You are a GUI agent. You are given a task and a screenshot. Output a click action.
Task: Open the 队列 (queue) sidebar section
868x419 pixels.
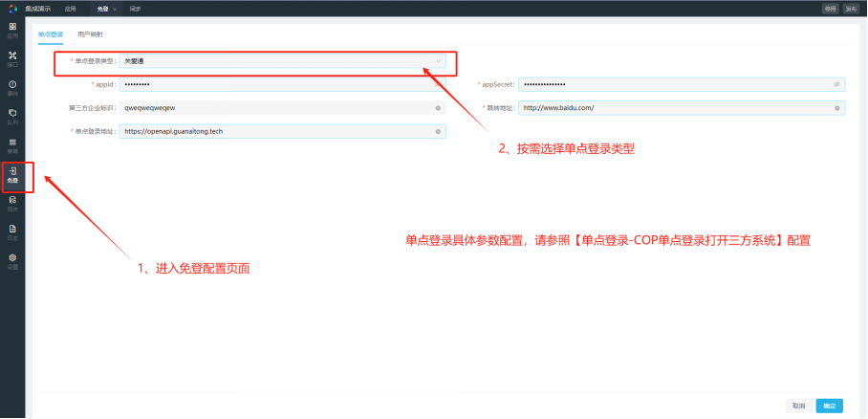12,117
